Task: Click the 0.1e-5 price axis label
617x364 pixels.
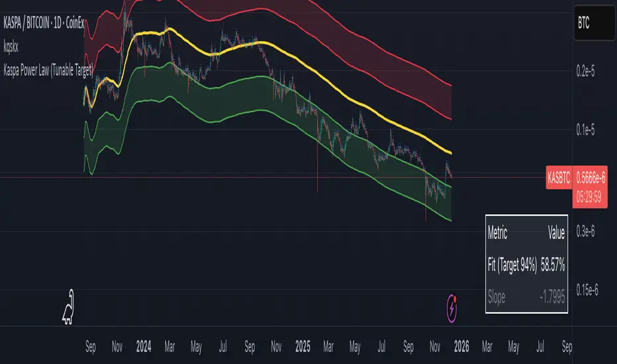Action: pos(585,130)
